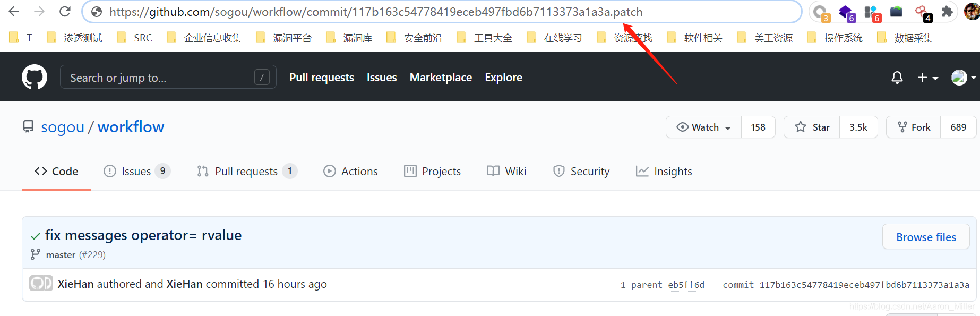Screen dimensions: 980x316
Task: Fork the repository
Action: 914,127
